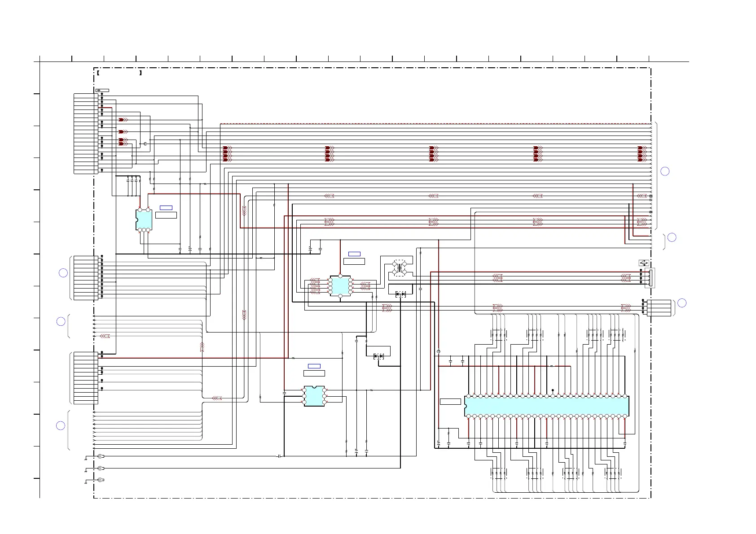Click the blue label box above lower-center IC
The width and height of the screenshot is (756, 534).
click(314, 366)
